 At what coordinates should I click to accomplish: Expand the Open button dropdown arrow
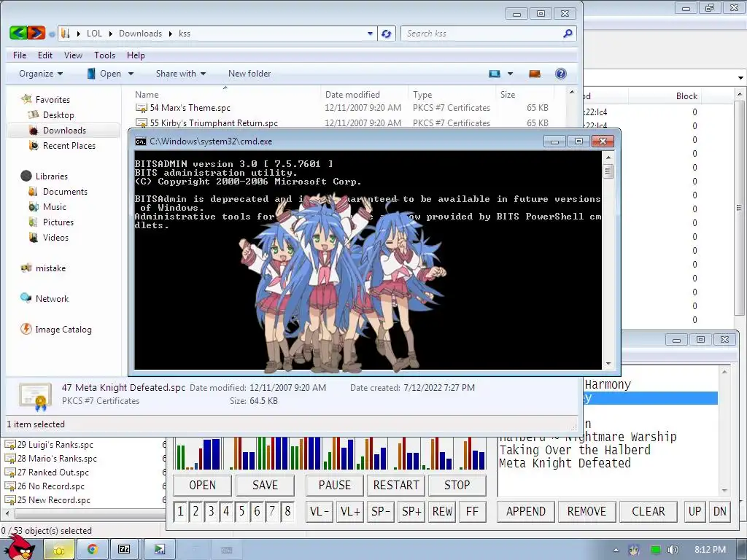(131, 74)
